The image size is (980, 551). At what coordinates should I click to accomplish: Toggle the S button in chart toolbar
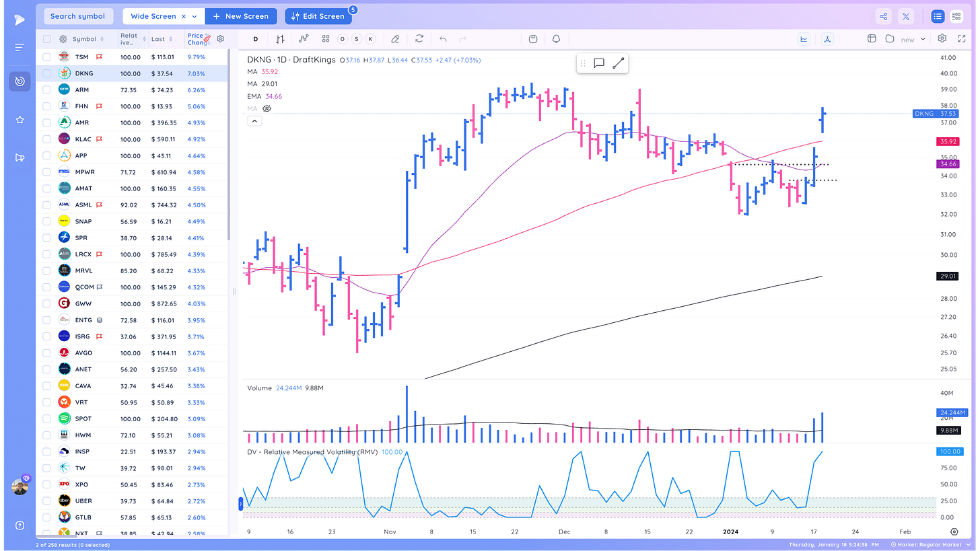(356, 39)
